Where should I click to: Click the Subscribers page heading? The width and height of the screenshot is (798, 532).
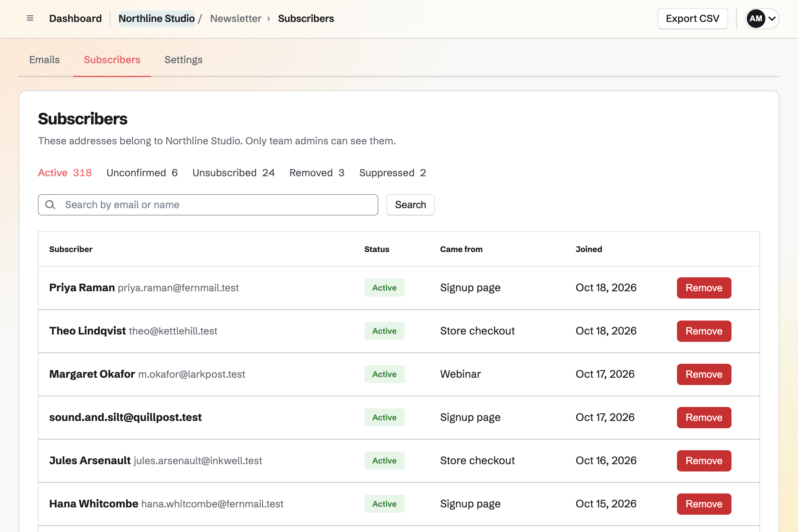click(82, 119)
